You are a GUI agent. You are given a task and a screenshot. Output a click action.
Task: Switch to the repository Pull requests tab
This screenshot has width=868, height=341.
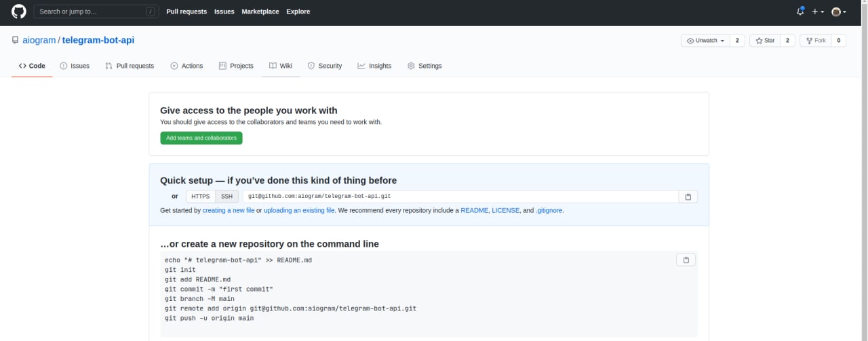pos(130,66)
